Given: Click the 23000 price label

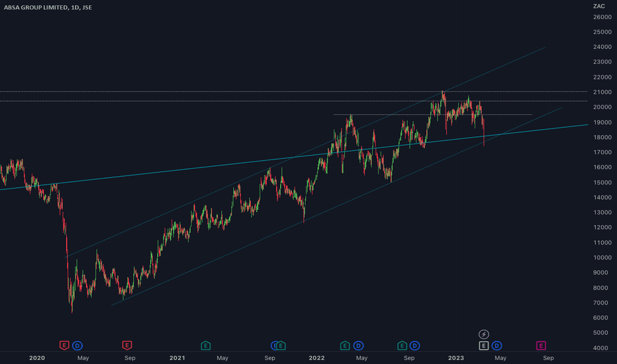Looking at the screenshot, I should (602, 62).
